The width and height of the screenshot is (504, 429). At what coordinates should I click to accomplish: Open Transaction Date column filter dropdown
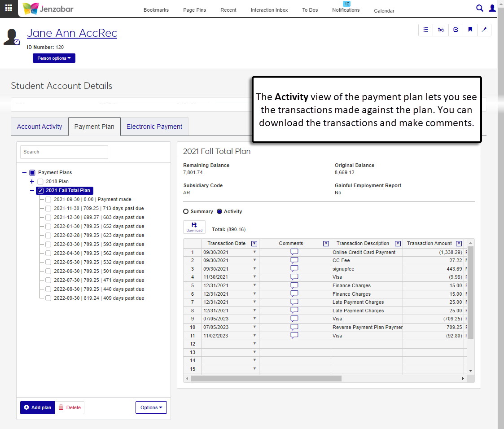254,243
